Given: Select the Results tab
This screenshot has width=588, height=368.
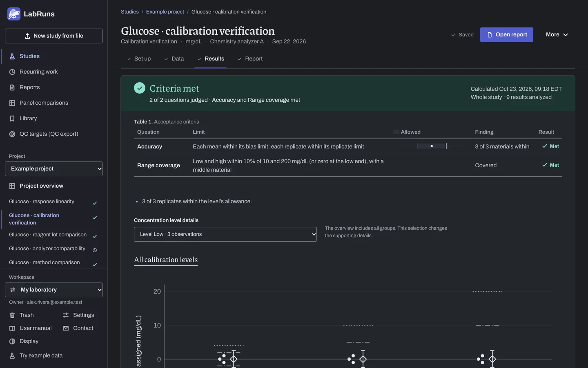Looking at the screenshot, I should (211, 59).
